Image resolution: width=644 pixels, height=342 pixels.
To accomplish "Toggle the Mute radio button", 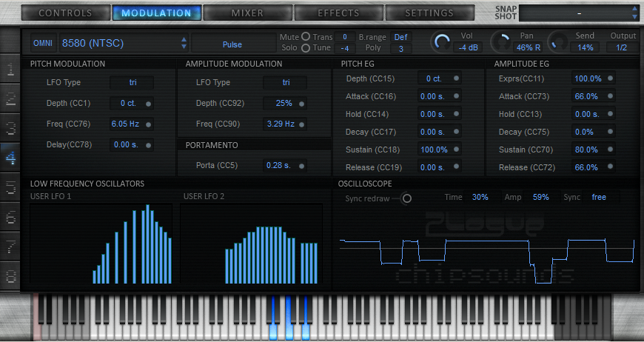I will coord(306,36).
